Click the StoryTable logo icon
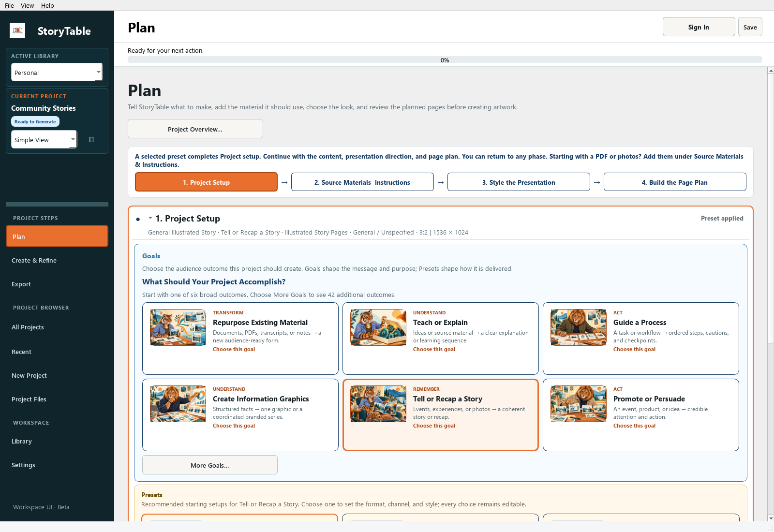This screenshot has width=774, height=532. pos(17,30)
